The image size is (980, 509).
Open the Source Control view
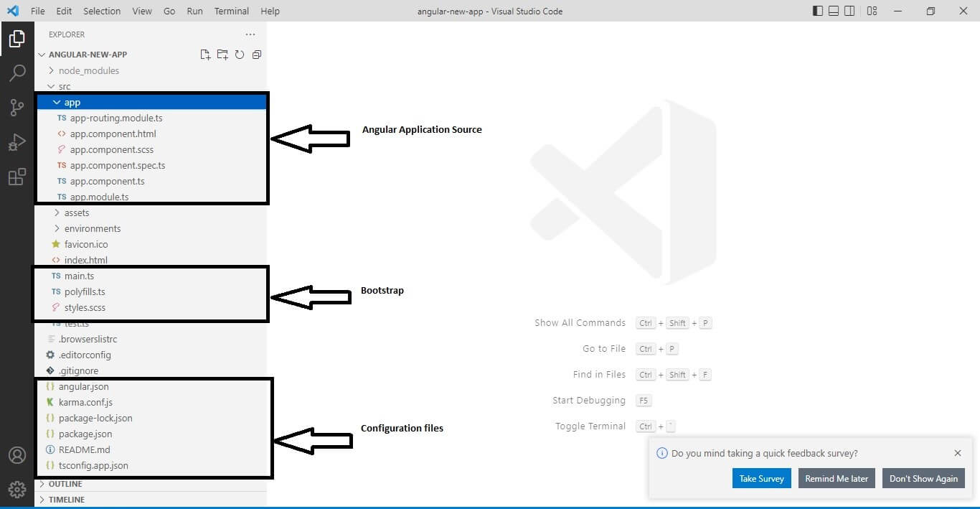pyautogui.click(x=17, y=108)
